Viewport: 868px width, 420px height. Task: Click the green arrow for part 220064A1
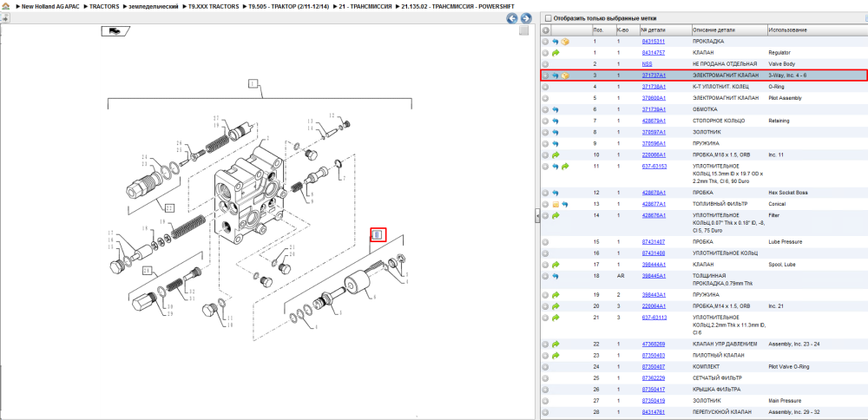click(x=556, y=306)
